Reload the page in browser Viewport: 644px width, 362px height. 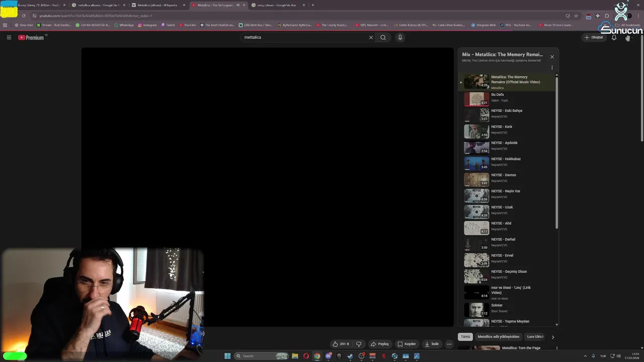click(x=23, y=16)
